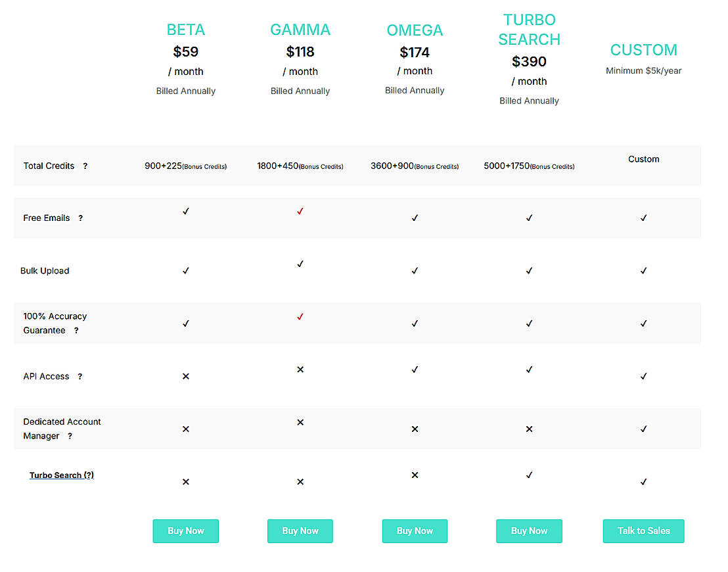Purchase the Omega plan with Buy Now
Image resolution: width=728 pixels, height=572 pixels.
click(x=415, y=531)
